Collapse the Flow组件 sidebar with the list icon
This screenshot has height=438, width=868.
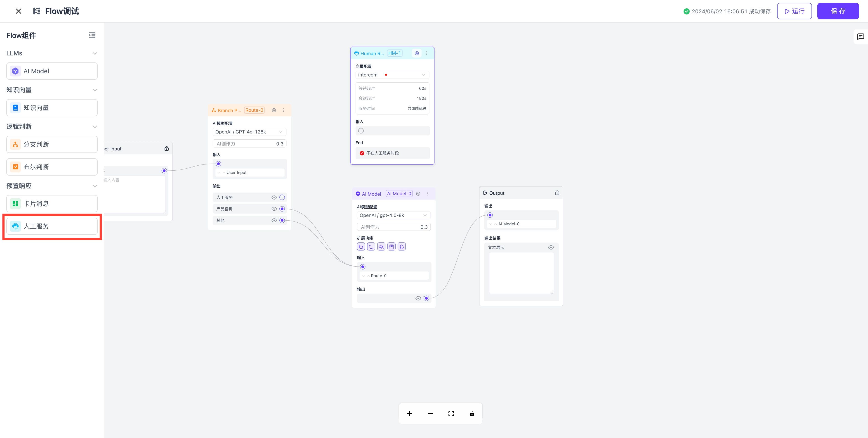[x=92, y=35]
